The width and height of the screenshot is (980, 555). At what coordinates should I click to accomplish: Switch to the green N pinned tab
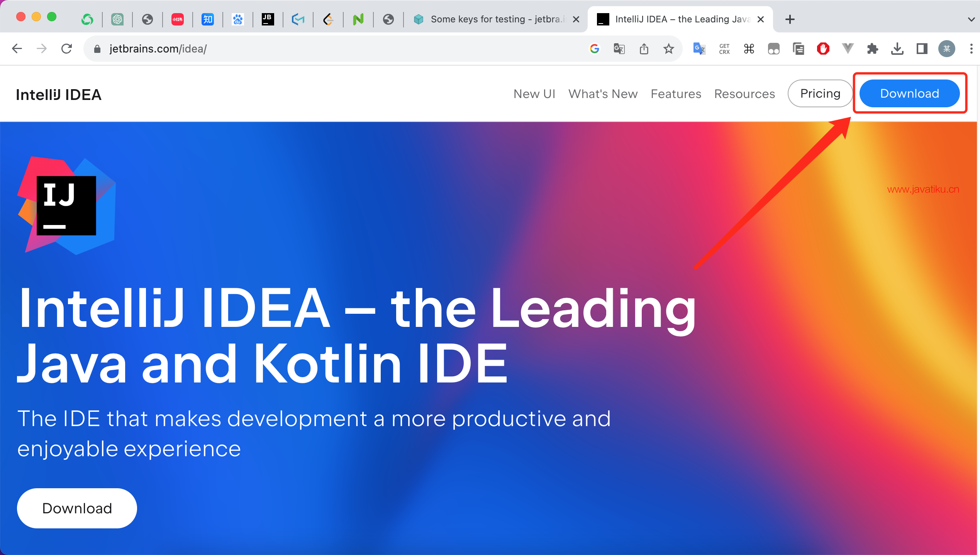[358, 19]
